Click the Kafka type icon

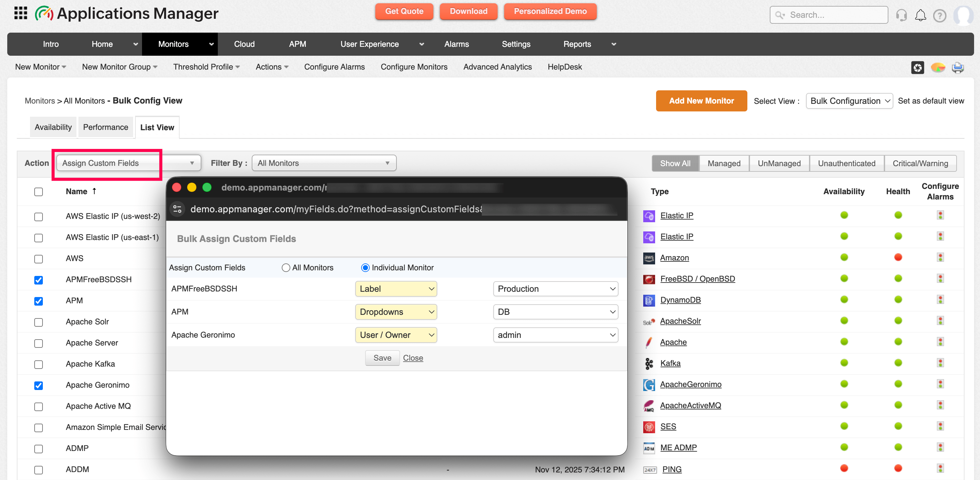[x=649, y=364]
